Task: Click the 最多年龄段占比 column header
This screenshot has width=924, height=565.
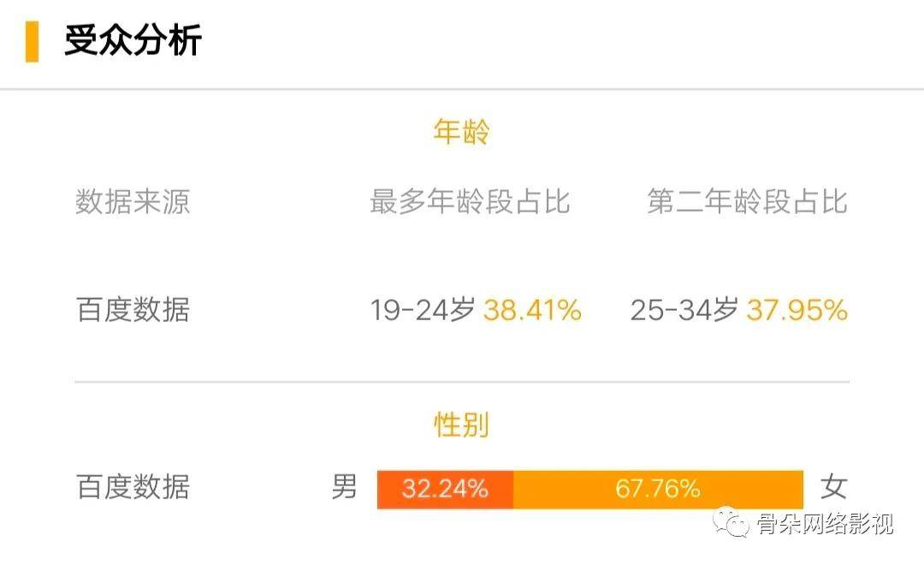Action: (470, 201)
